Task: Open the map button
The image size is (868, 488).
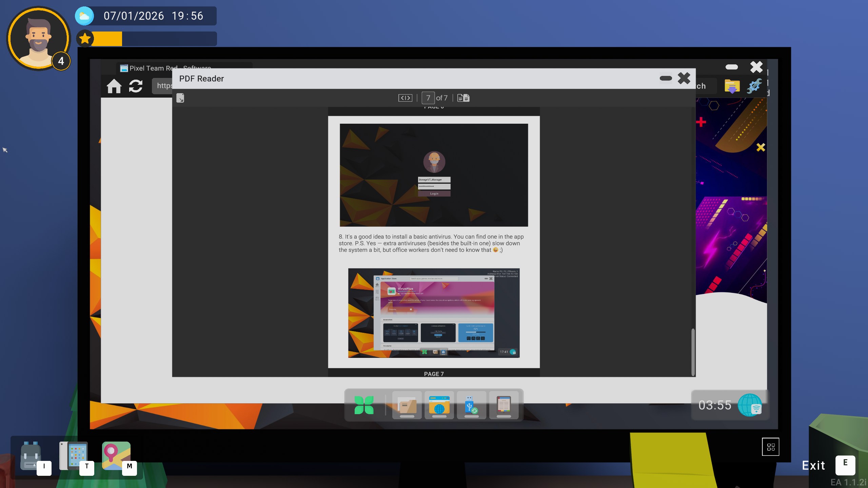Action: coord(116,456)
